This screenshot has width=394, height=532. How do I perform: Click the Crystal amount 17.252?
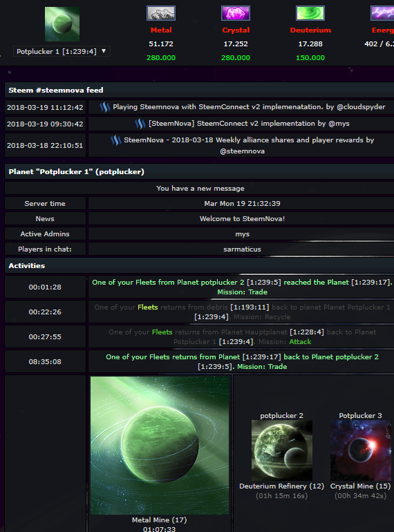(x=236, y=44)
